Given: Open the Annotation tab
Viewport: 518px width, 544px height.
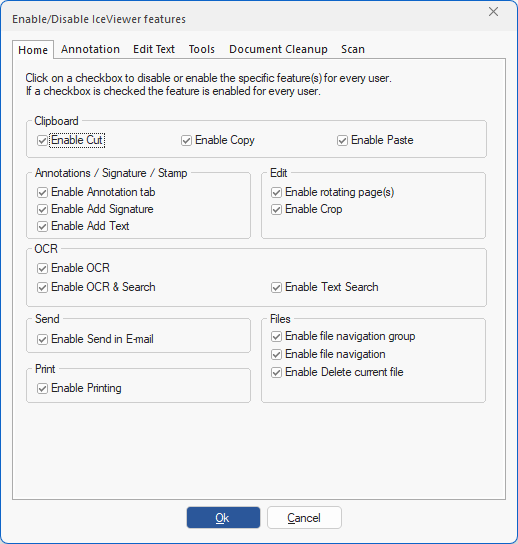Looking at the screenshot, I should pos(90,49).
